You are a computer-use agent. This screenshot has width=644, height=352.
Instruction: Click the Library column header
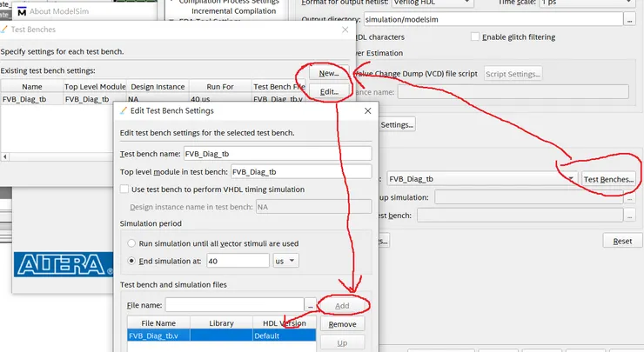tap(221, 322)
